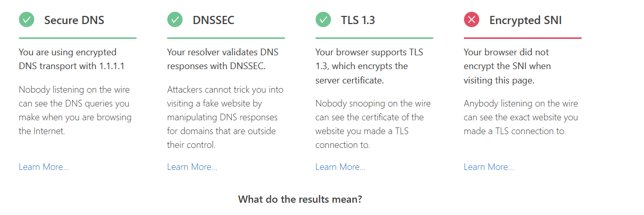
Task: Follow the Learn More link for TLS 1.3
Action: (341, 167)
